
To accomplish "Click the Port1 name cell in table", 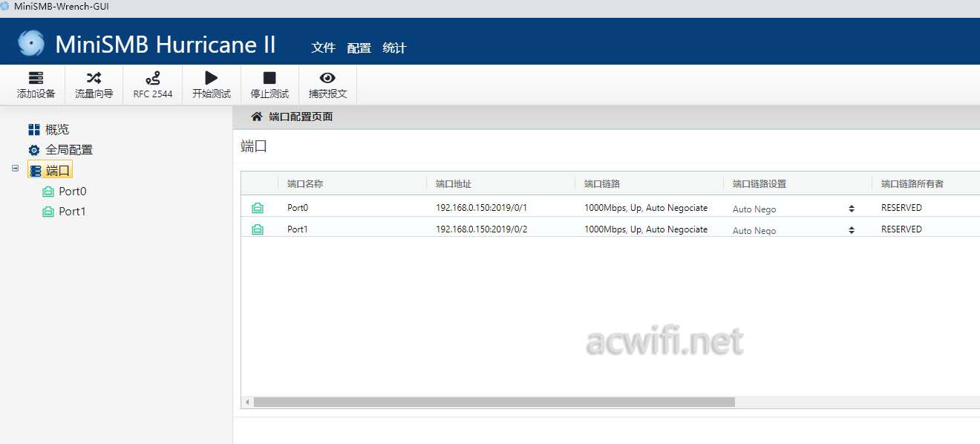I will (298, 229).
